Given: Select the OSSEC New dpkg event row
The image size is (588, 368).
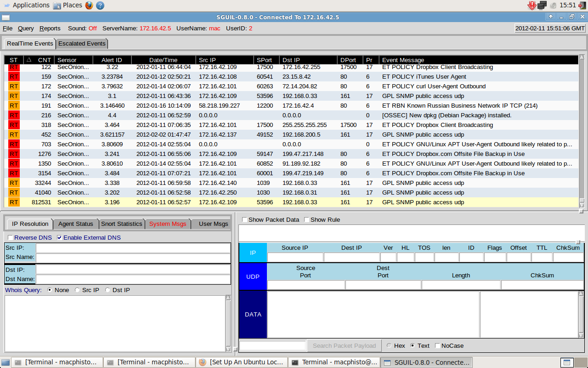Looking at the screenshot, I should coord(291,115).
